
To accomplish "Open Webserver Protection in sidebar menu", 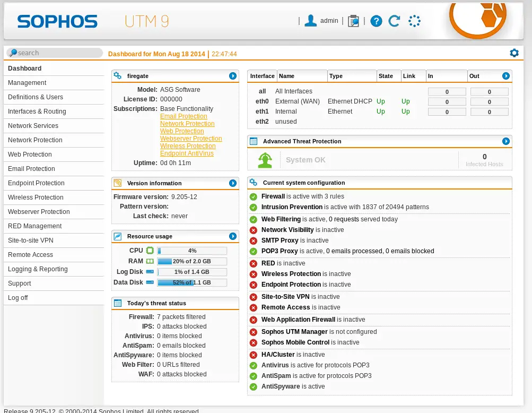I will (x=54, y=212).
